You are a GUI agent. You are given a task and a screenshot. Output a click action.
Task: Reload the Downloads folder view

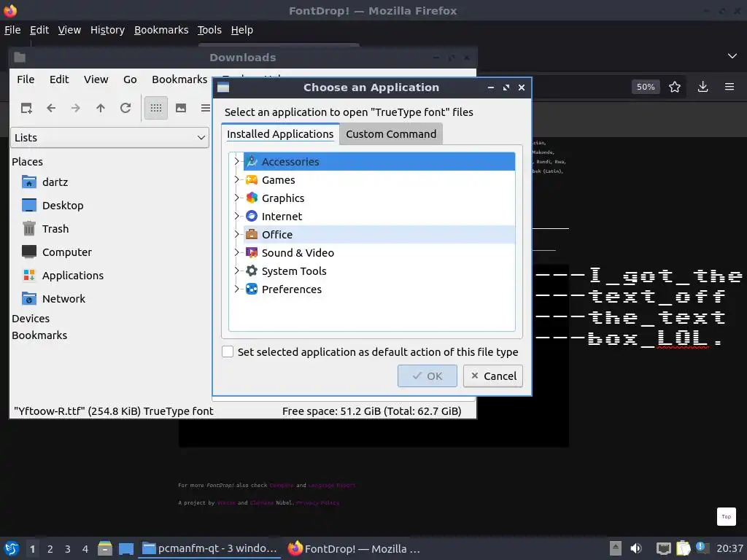(125, 108)
